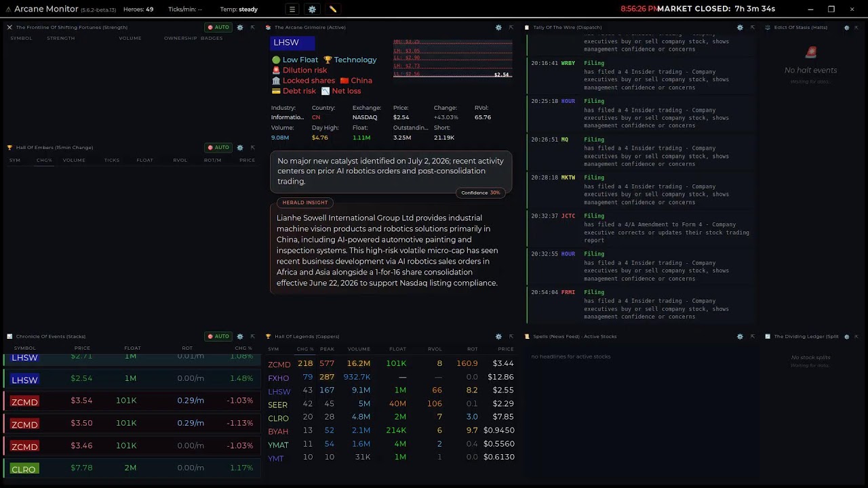Click the Net loss badge
This screenshot has width=868, height=488.
(x=341, y=91)
